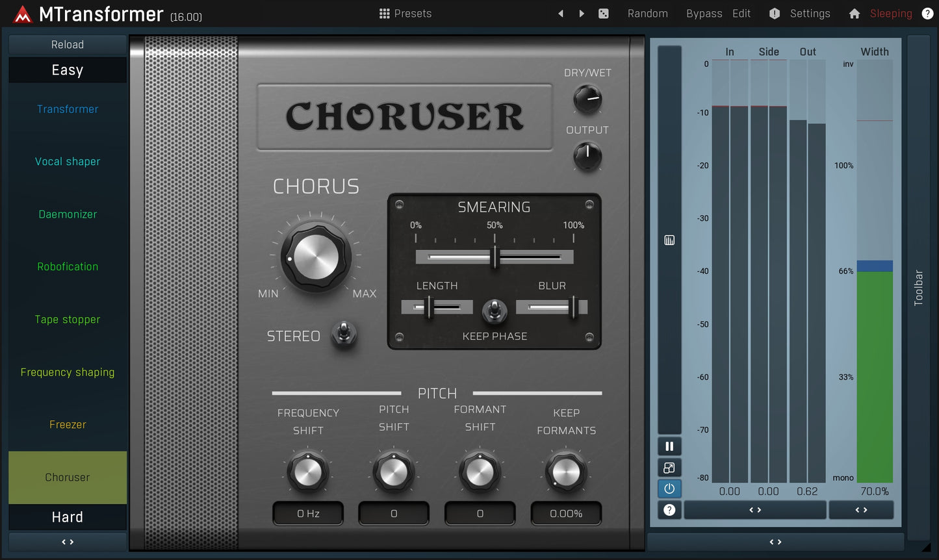Click the left navigation arrow near Presets
This screenshot has width=939, height=560.
[x=561, y=13]
